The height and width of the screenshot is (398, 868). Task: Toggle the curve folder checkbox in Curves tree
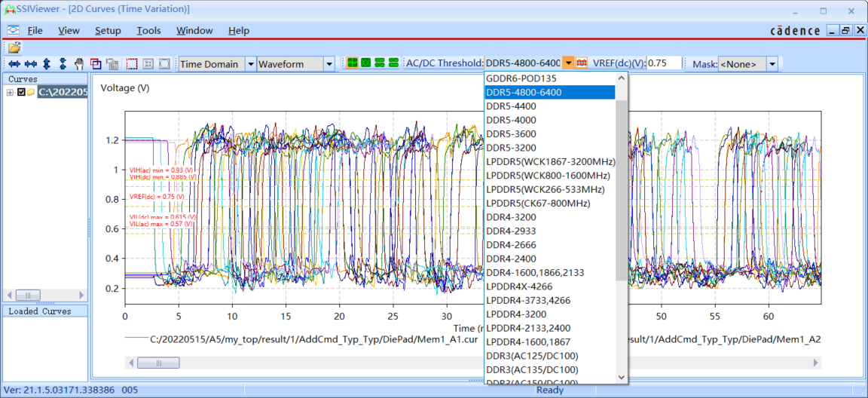coord(22,93)
